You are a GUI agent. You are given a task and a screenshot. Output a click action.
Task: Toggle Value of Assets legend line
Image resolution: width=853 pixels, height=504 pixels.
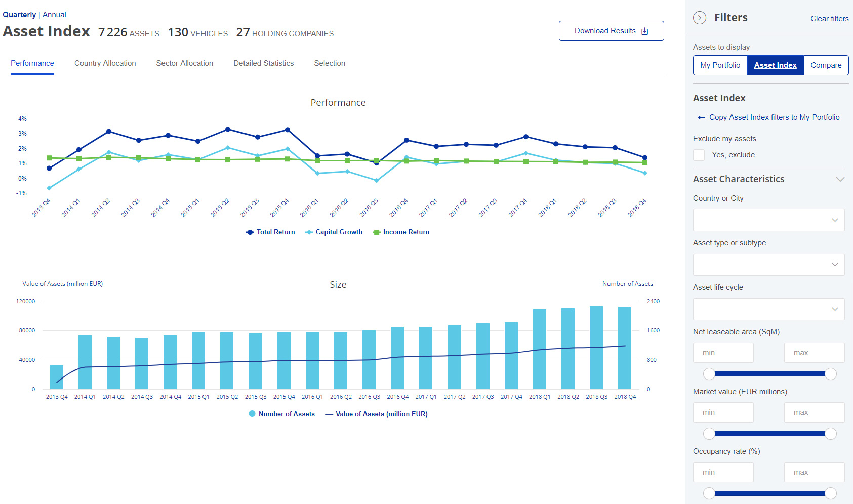(x=329, y=414)
